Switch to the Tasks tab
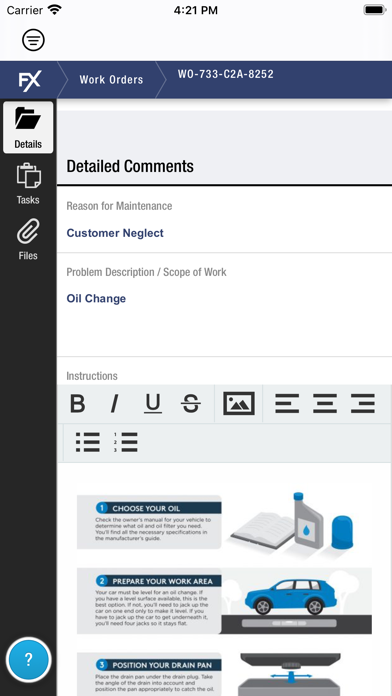 28,183
